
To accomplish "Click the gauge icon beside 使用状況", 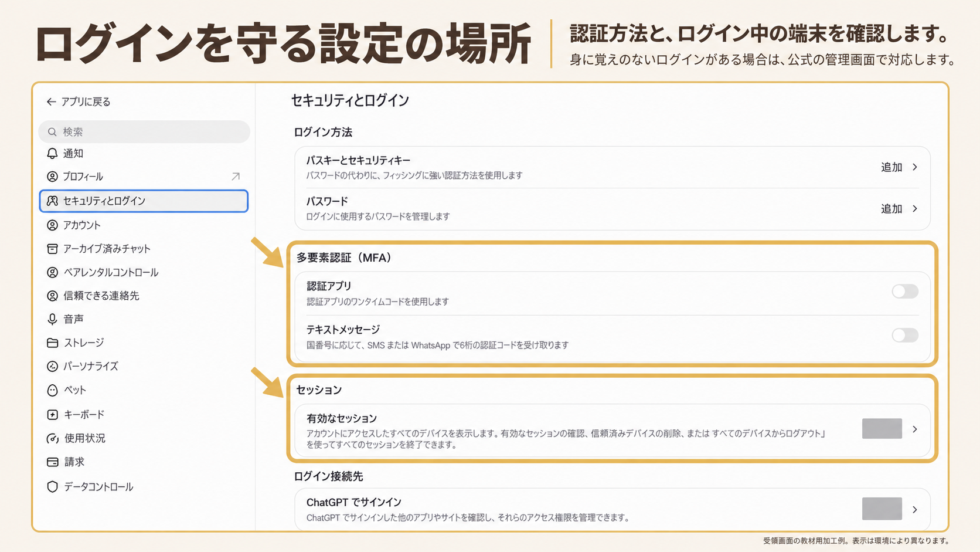I will (x=52, y=438).
